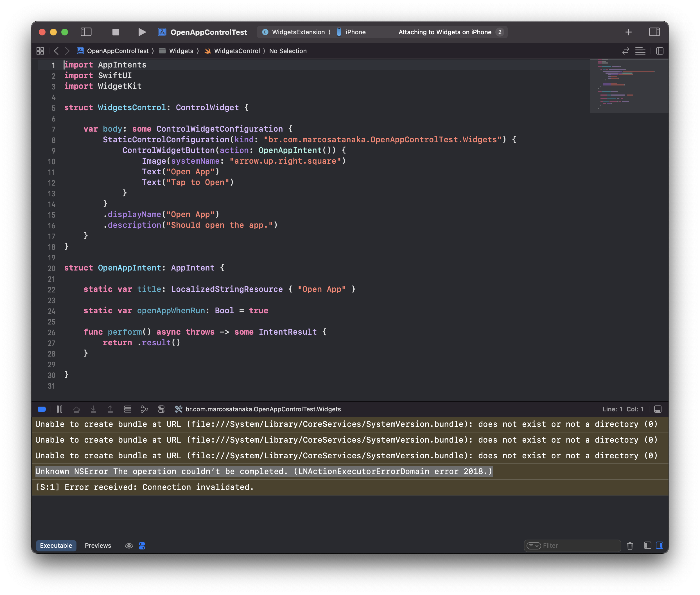Pause program execution in debug bar
Viewport: 700px width, 595px height.
coord(60,409)
